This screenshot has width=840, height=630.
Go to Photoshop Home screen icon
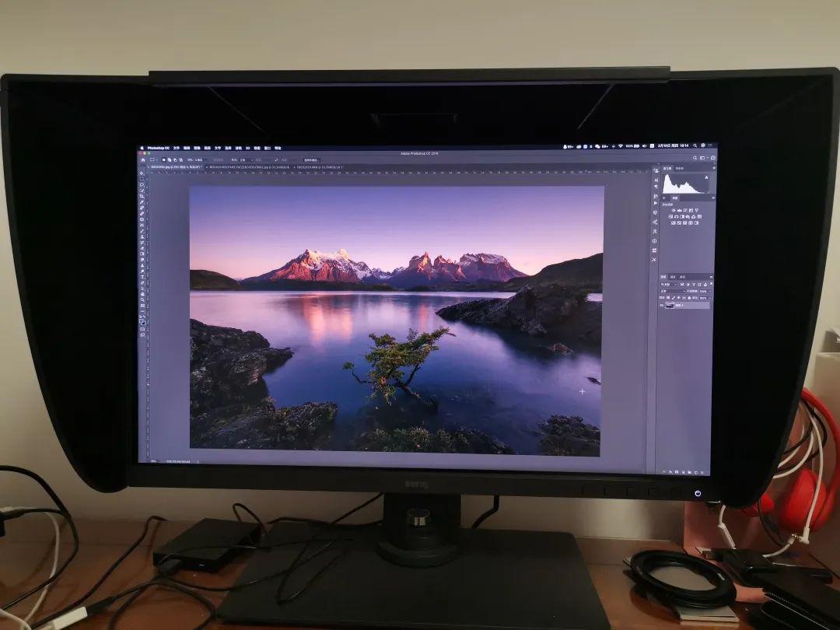point(143,160)
